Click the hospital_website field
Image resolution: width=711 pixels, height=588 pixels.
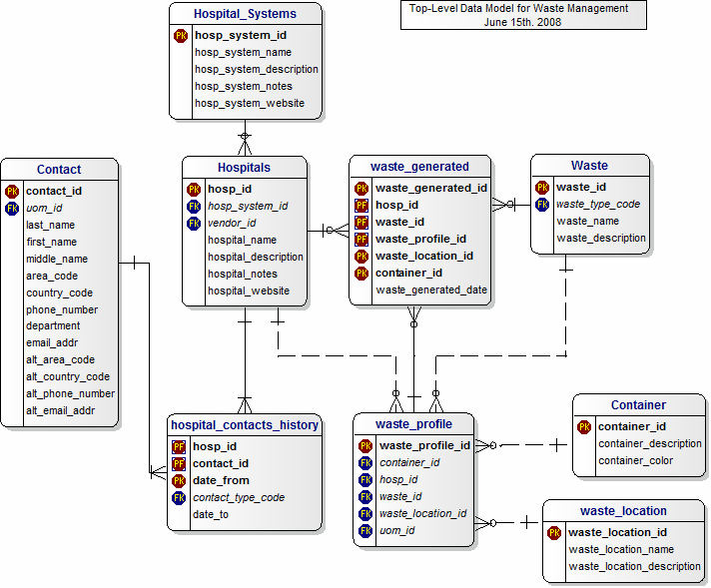tap(249, 292)
